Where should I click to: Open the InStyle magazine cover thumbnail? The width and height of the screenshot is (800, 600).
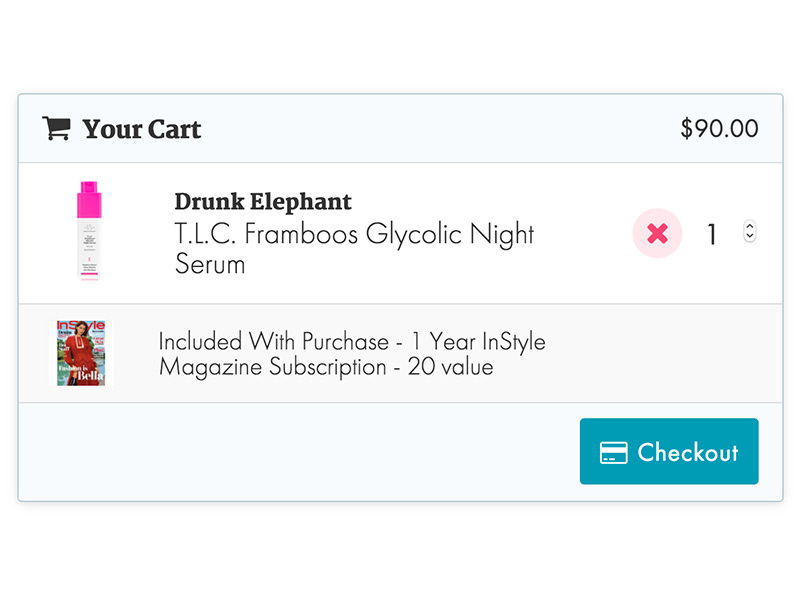pyautogui.click(x=83, y=353)
